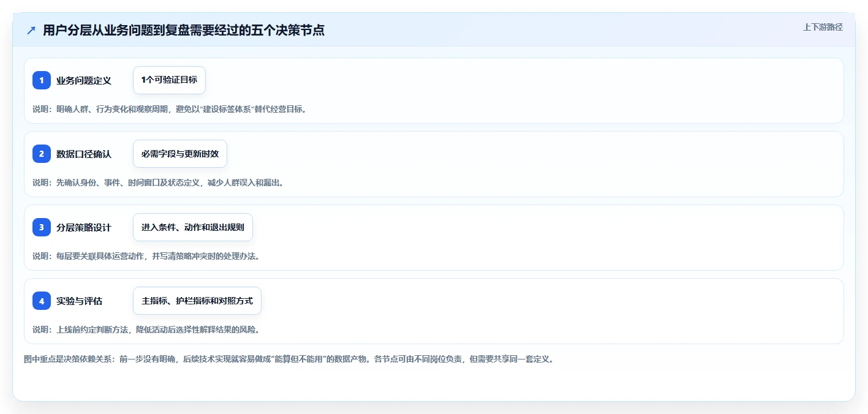Click the 上下游路径 label

(x=823, y=27)
